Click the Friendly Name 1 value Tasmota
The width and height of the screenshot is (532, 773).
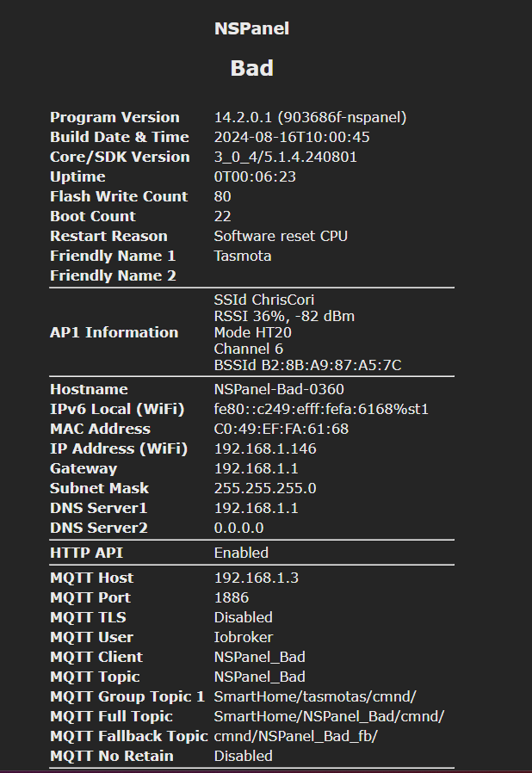(243, 256)
